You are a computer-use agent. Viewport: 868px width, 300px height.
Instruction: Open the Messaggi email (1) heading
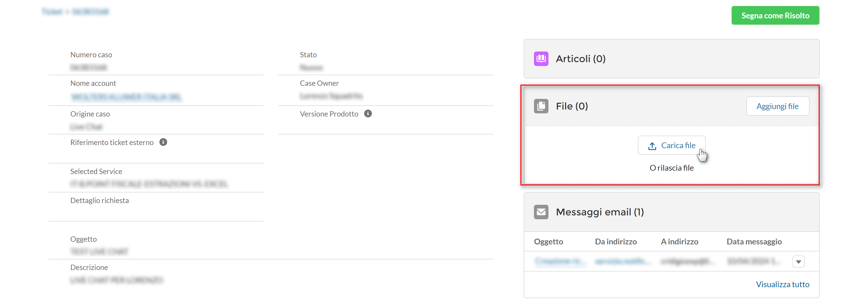click(x=600, y=212)
